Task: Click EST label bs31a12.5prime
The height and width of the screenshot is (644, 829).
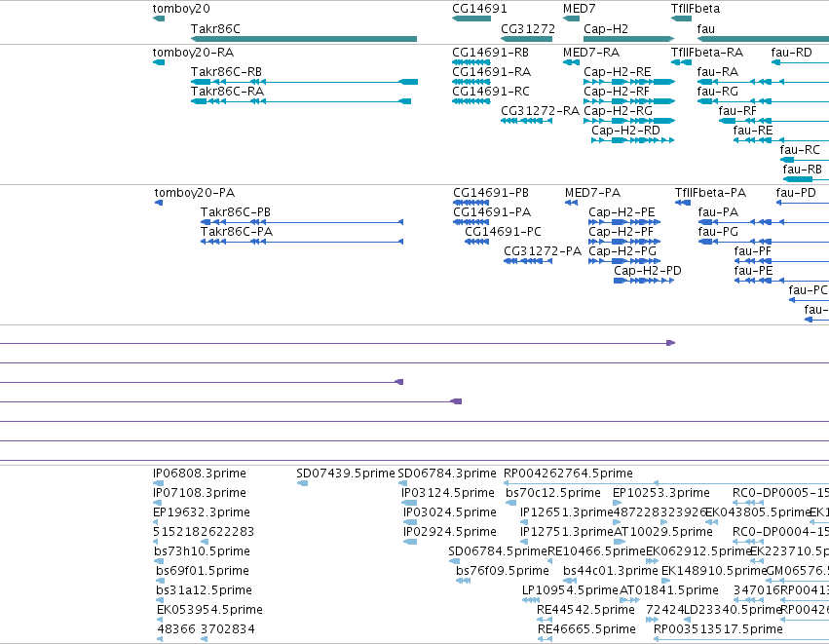Action: [x=204, y=590]
